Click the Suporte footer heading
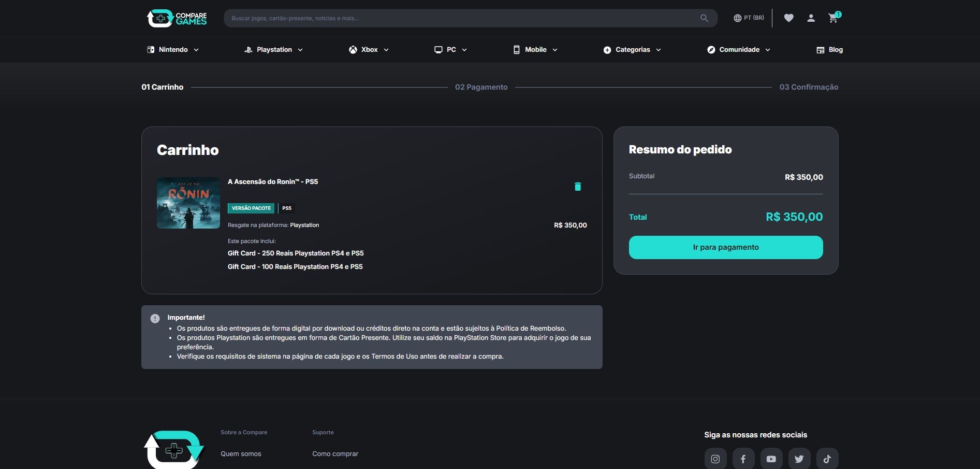This screenshot has height=469, width=980. [x=323, y=433]
